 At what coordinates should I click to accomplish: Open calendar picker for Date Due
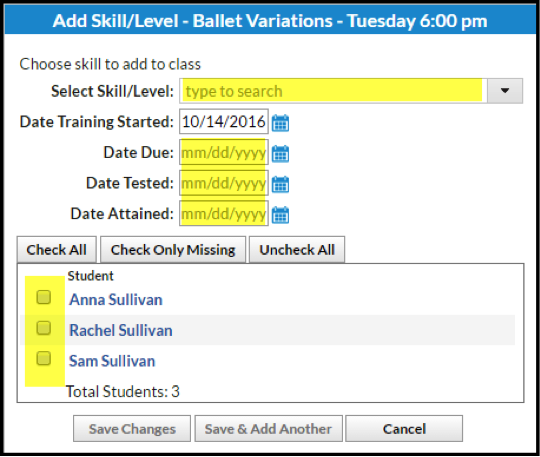tap(280, 153)
